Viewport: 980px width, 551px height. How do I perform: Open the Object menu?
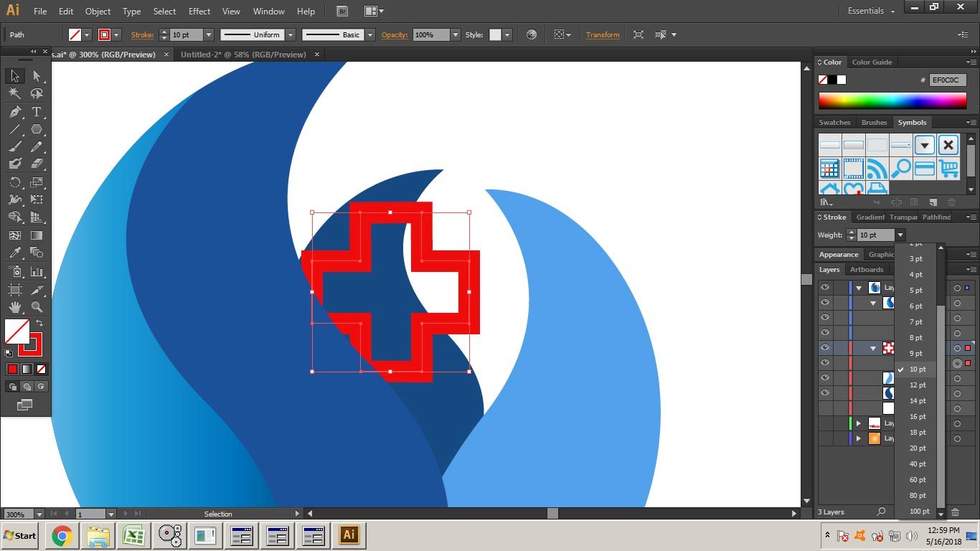pyautogui.click(x=98, y=11)
